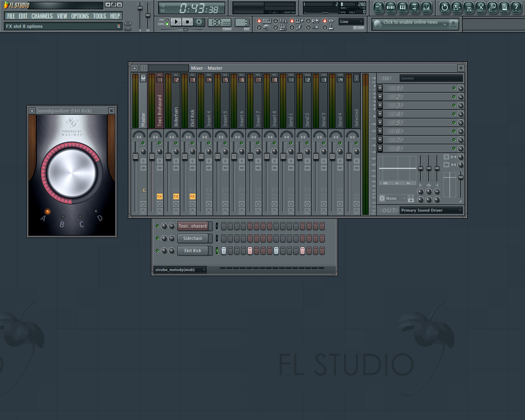Open the FILE menu
The height and width of the screenshot is (420, 525).
point(11,16)
